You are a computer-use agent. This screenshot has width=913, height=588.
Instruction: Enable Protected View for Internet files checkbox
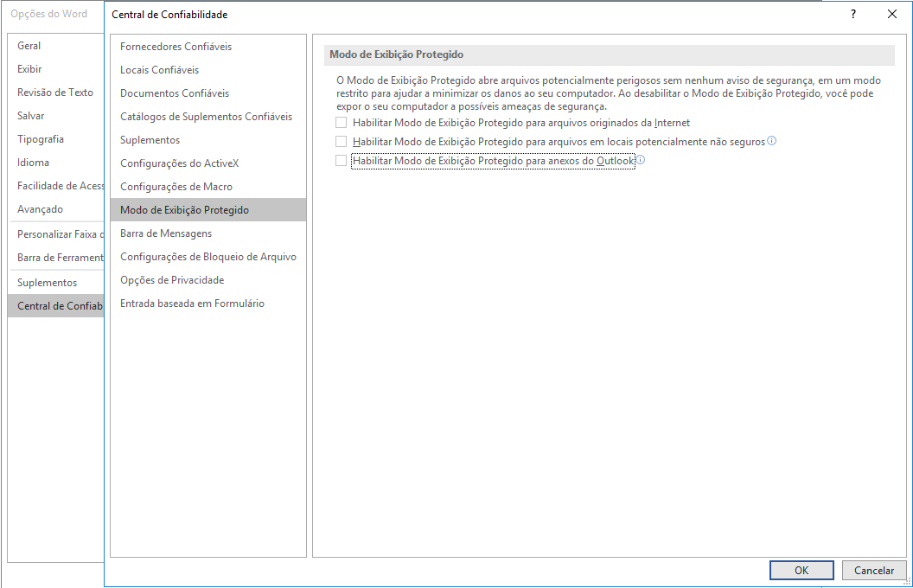pos(341,123)
